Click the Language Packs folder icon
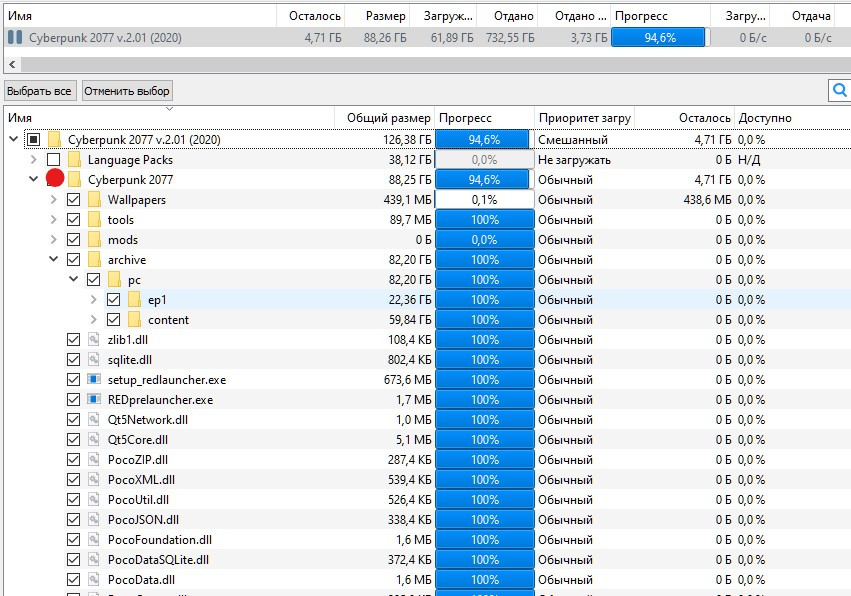Image resolution: width=851 pixels, height=596 pixels. click(74, 160)
